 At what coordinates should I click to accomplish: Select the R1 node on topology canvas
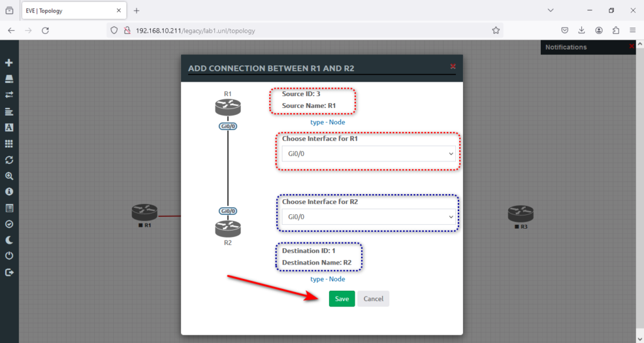[x=145, y=212]
